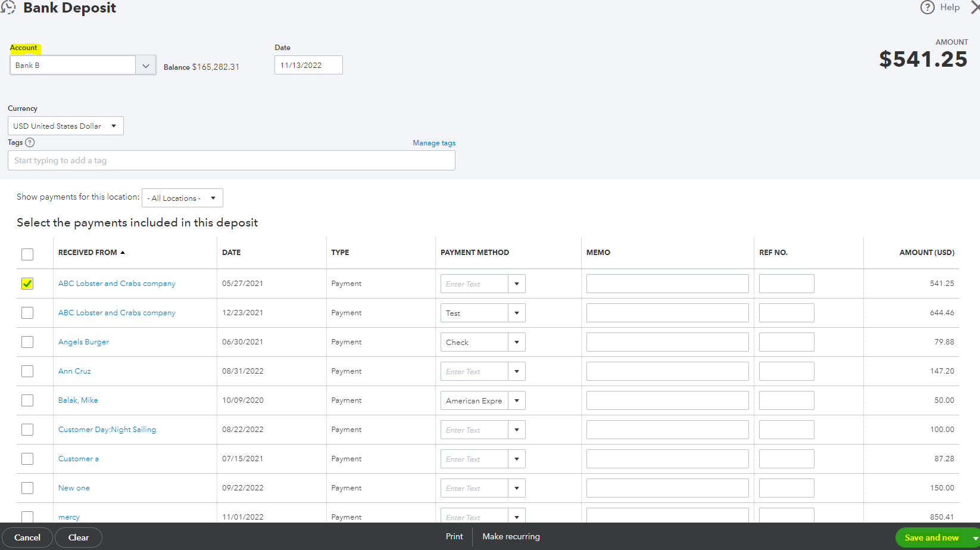Toggle the select-all payments checkbox
The height and width of the screenshot is (550, 980).
coord(27,254)
